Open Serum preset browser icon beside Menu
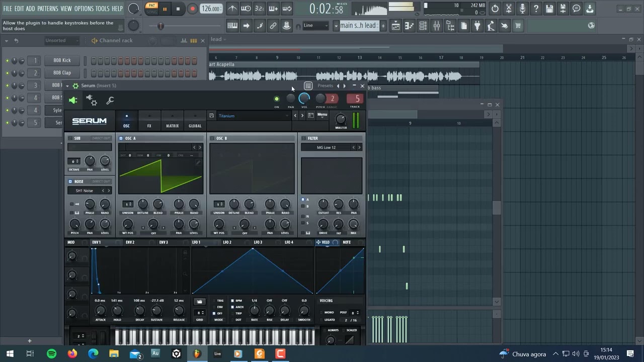The width and height of the screenshot is (644, 362). (311, 116)
